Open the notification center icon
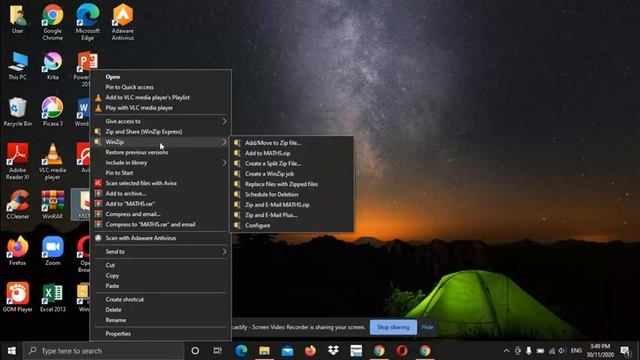Viewport: 640px width, 360px height. [x=625, y=351]
